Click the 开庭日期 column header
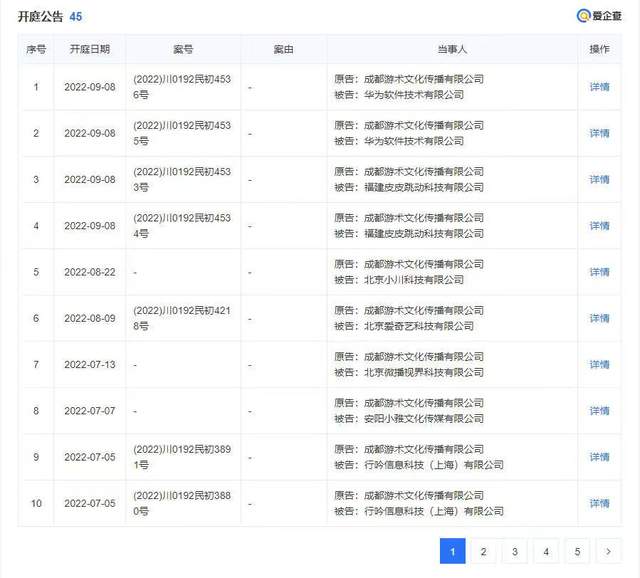This screenshot has height=578, width=640. [90, 49]
